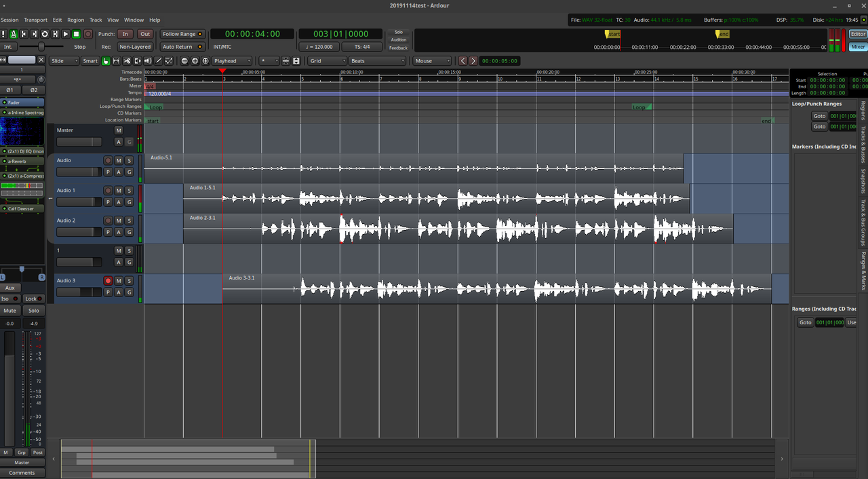This screenshot has width=868, height=479.
Task: Click the Zoom In icon
Action: [195, 60]
